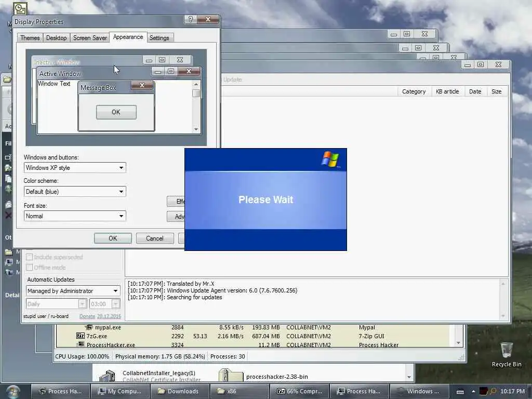This screenshot has width=532, height=399.
Task: Click the ProcessHacker.exe process icon
Action: coord(81,344)
